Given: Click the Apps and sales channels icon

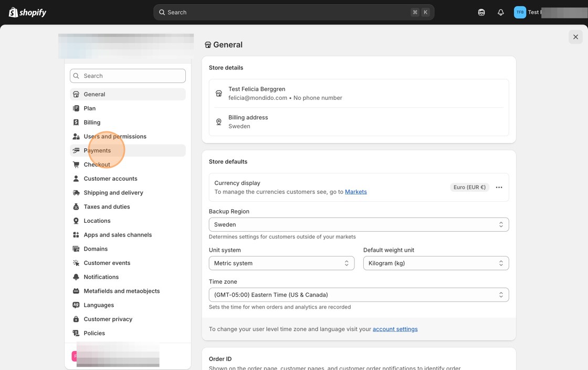Looking at the screenshot, I should [x=76, y=235].
